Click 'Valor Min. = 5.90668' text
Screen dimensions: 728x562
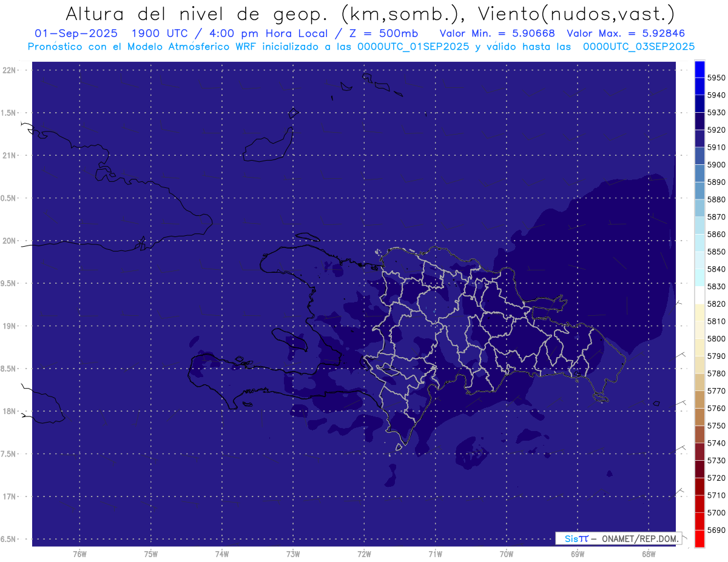[x=497, y=33]
